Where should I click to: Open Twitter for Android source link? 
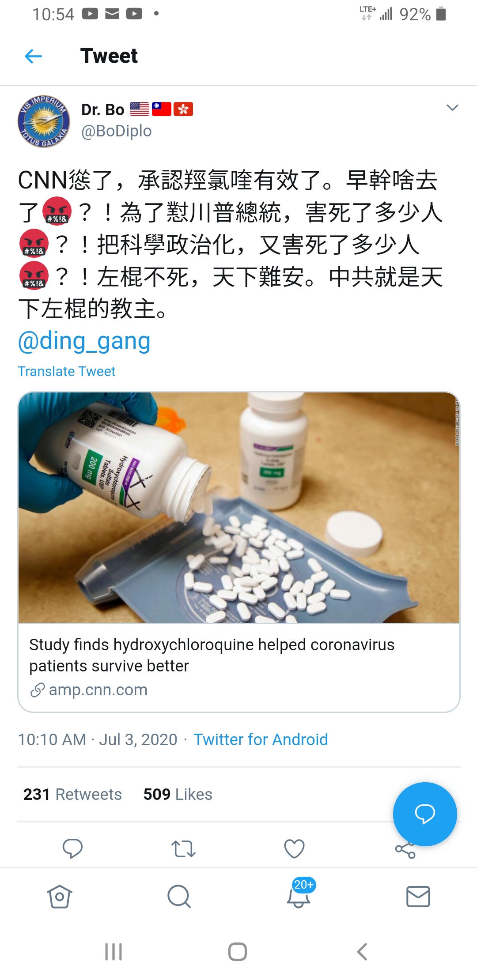tap(261, 739)
